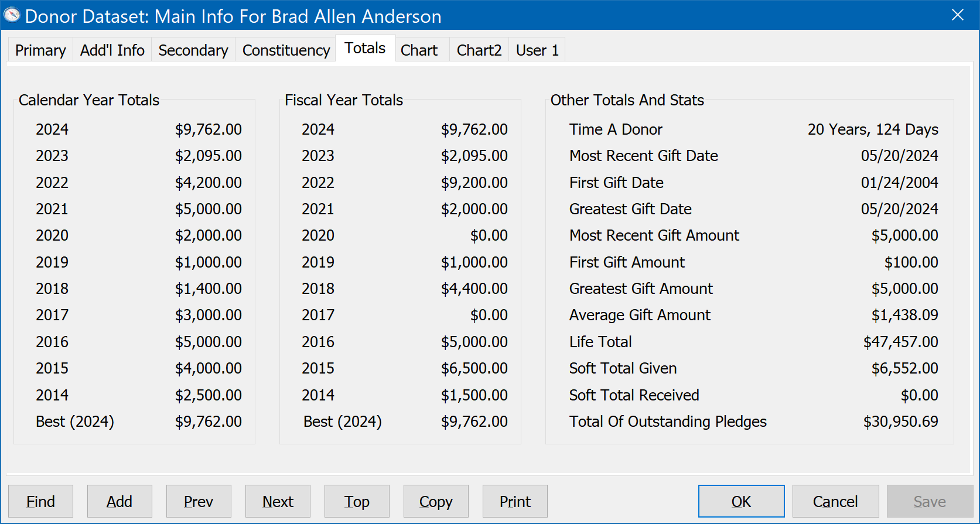Viewport: 980px width, 524px height.
Task: Click Fiscal Year 2020 value $0.00
Action: point(489,235)
